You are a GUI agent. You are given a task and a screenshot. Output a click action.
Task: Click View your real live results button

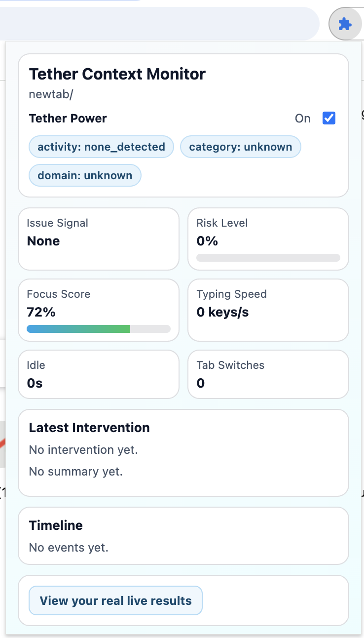[x=115, y=600]
